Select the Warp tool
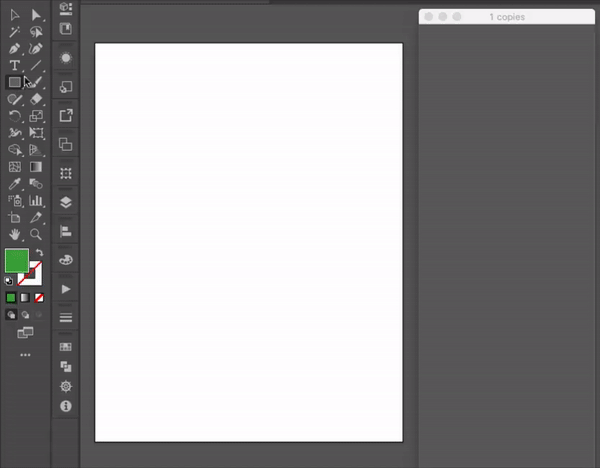Viewport: 600px width, 468px height. [15, 133]
